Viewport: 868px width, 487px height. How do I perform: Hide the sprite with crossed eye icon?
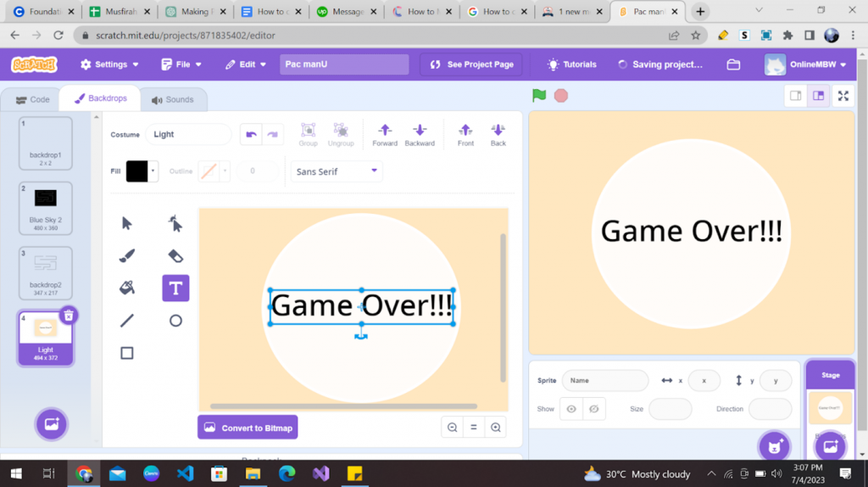(x=594, y=409)
